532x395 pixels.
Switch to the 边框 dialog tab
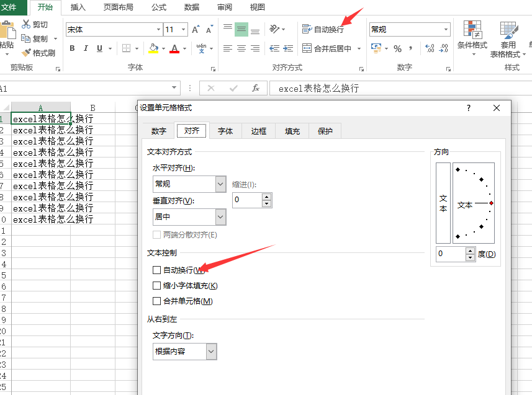click(258, 131)
